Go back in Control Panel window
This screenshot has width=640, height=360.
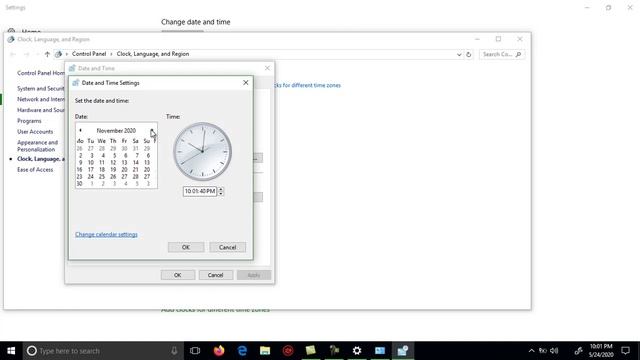click(x=13, y=54)
